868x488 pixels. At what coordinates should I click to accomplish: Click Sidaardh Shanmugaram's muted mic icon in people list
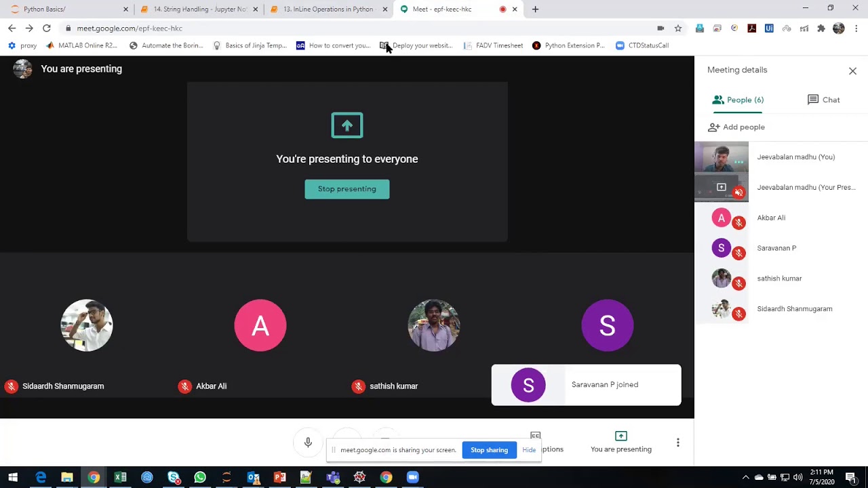pyautogui.click(x=738, y=314)
